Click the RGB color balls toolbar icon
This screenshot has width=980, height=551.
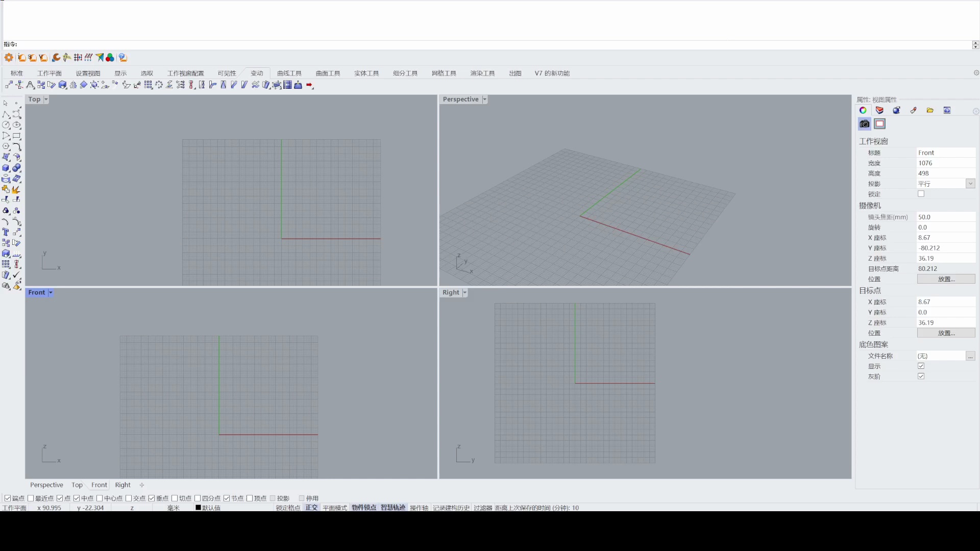tap(110, 58)
